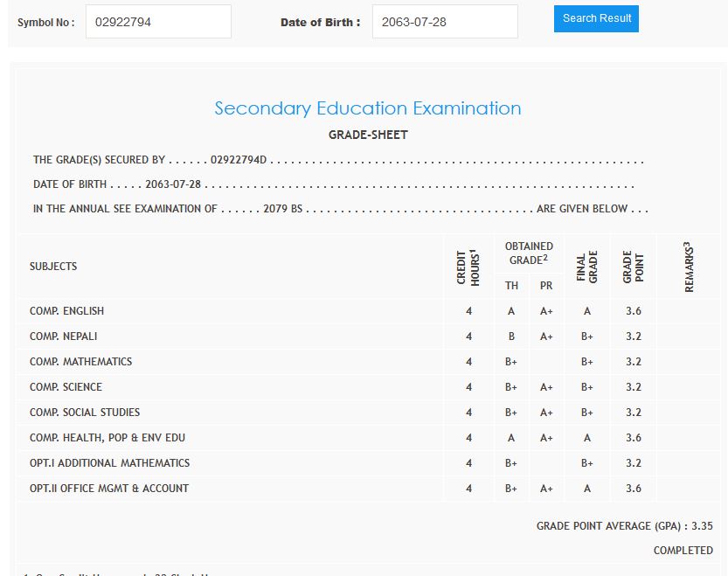Select the COMP. NEPALI subject name
Screen dimensions: 728x576
click(64, 337)
